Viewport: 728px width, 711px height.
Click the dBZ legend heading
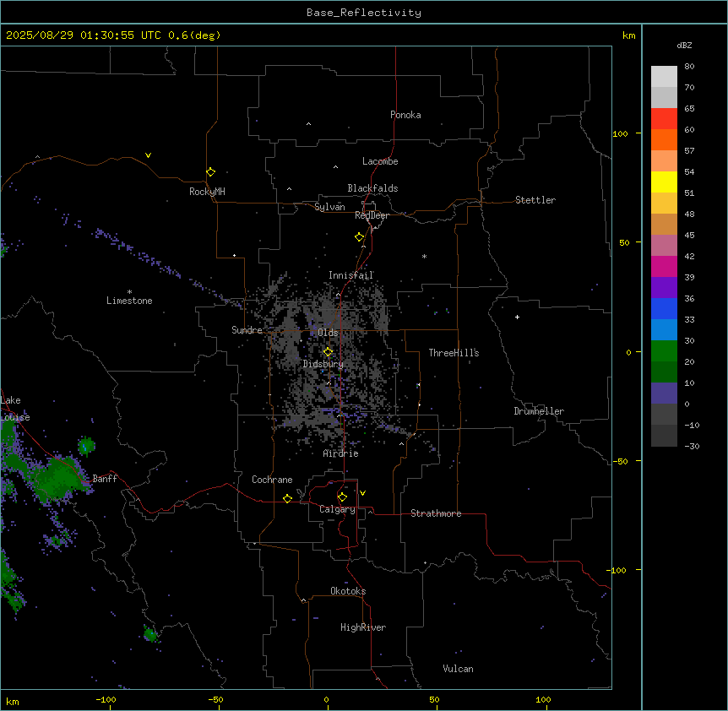point(684,46)
